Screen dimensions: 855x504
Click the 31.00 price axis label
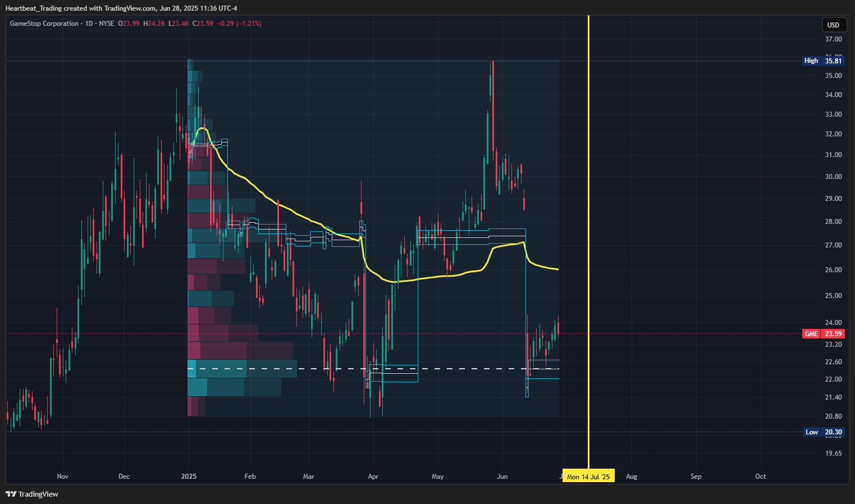point(833,155)
